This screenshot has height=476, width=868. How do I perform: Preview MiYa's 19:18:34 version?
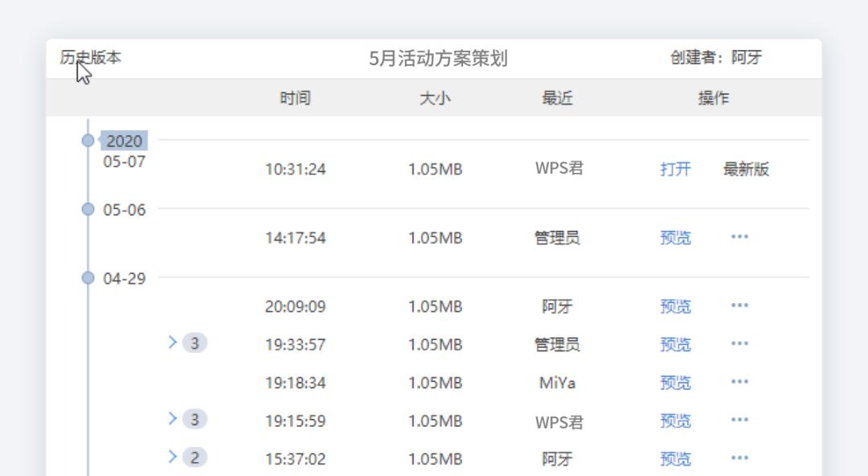click(x=676, y=383)
